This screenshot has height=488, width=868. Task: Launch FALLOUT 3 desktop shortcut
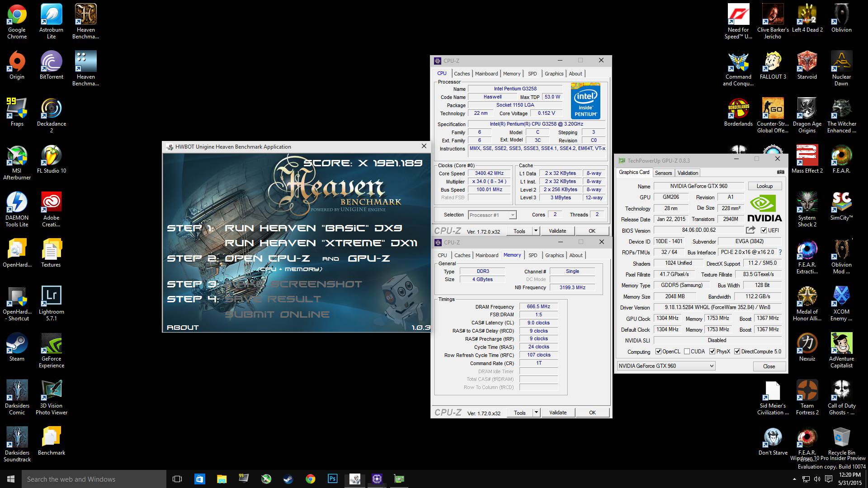click(773, 66)
